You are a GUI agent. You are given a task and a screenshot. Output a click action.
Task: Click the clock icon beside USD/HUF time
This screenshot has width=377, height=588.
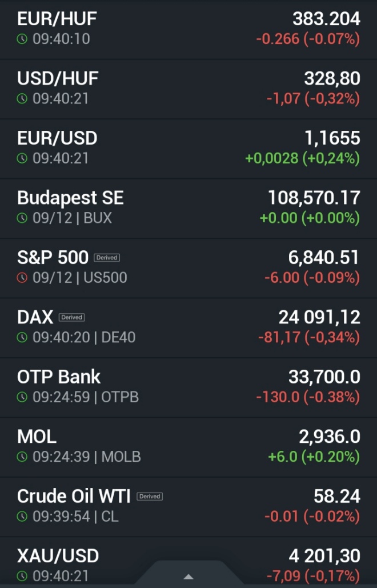22,99
